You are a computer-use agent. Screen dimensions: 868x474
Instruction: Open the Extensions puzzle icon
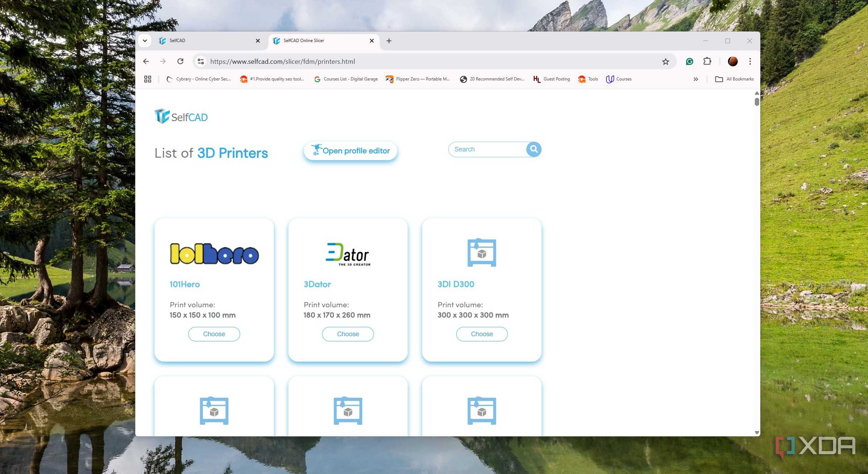tap(707, 61)
